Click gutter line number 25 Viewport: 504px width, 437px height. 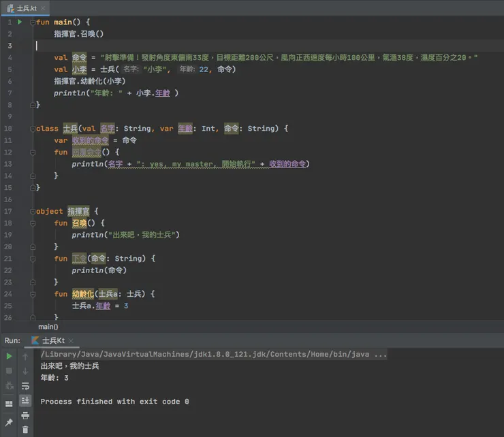[8, 306]
